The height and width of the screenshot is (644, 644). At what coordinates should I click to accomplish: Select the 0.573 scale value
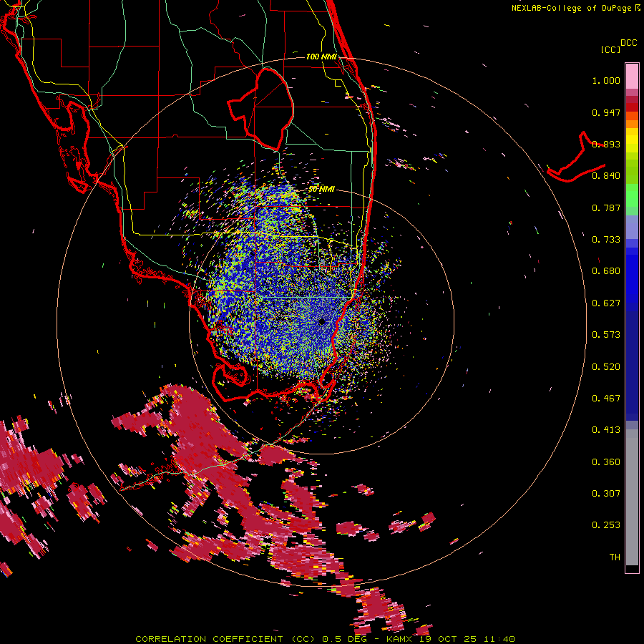coord(606,335)
